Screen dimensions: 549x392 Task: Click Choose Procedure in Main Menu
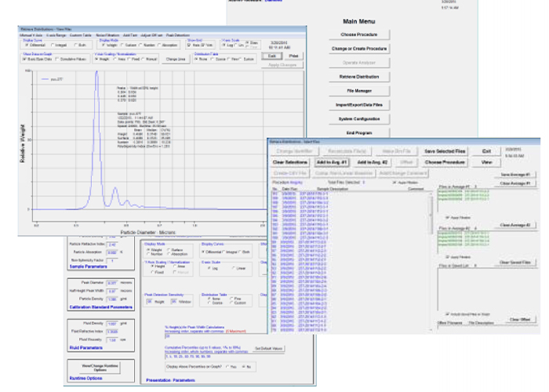tap(359, 34)
